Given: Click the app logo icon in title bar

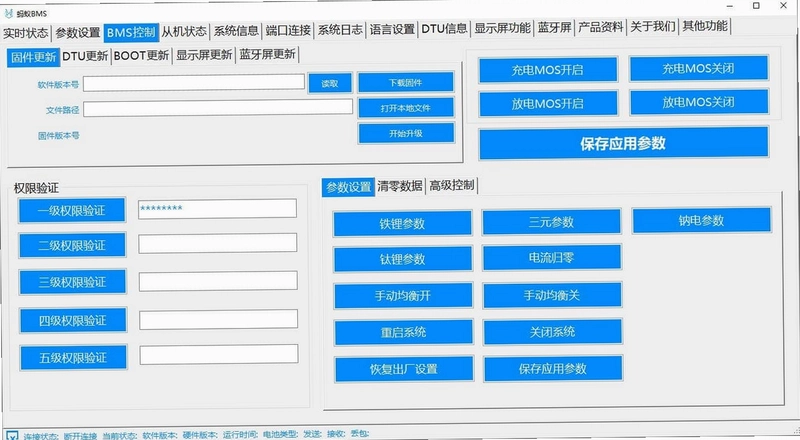Looking at the screenshot, I should 8,13.
